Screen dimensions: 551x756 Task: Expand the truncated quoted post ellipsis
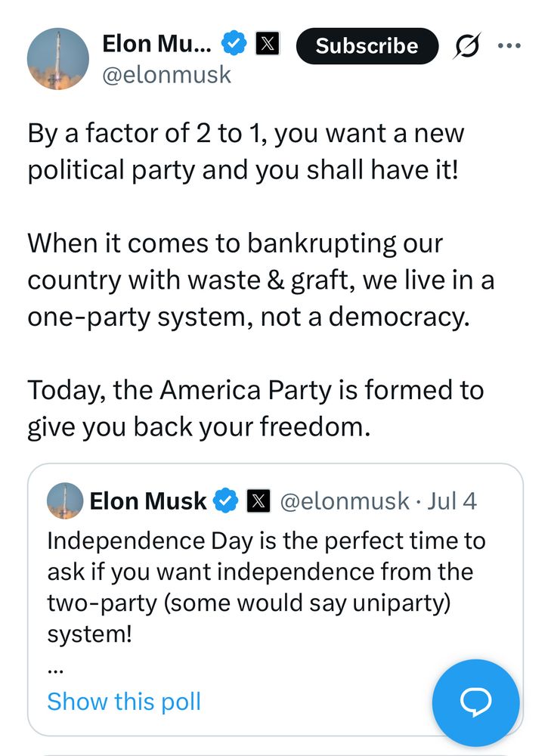pyautogui.click(x=54, y=669)
